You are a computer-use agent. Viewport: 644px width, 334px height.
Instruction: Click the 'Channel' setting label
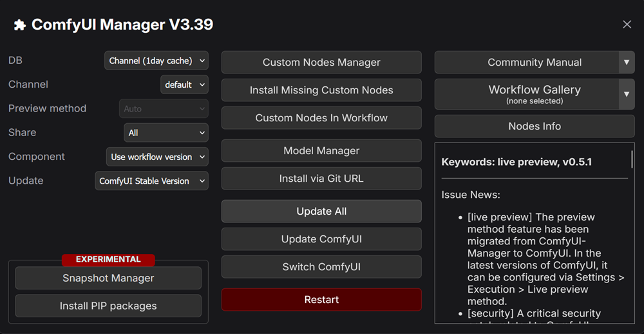pyautogui.click(x=28, y=84)
